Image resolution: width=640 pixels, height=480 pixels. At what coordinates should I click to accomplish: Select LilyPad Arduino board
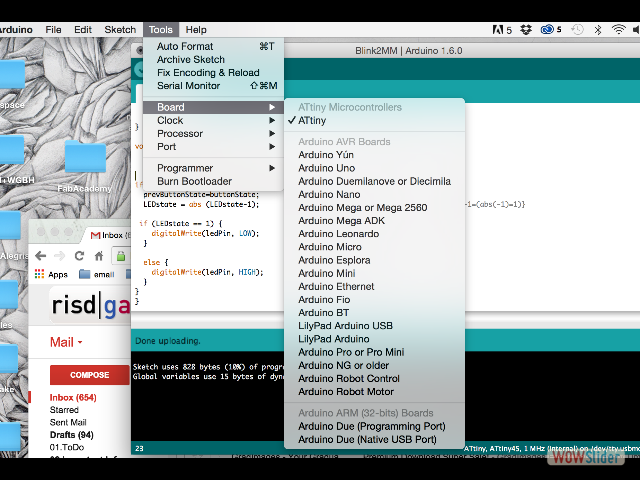pyautogui.click(x=374, y=339)
